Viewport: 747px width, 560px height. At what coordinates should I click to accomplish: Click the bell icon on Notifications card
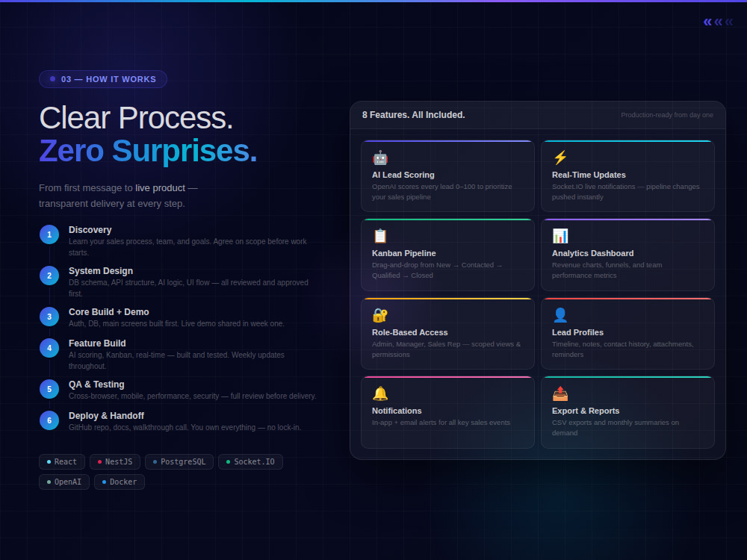click(379, 393)
